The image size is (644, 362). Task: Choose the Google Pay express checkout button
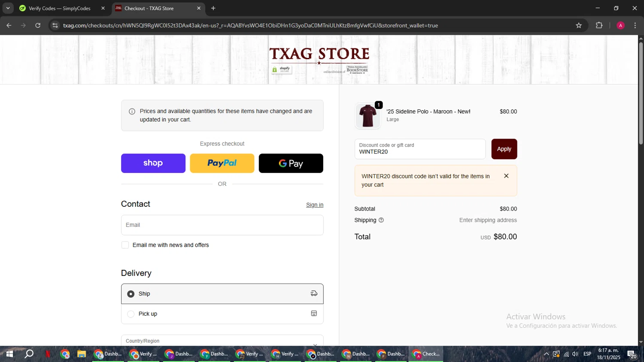291,163
